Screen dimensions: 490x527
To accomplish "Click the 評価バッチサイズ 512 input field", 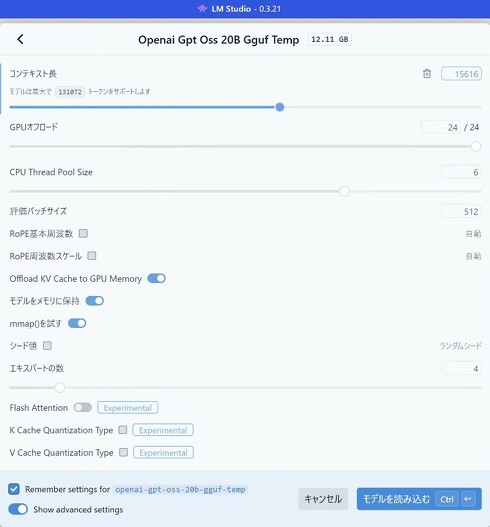I will point(461,211).
